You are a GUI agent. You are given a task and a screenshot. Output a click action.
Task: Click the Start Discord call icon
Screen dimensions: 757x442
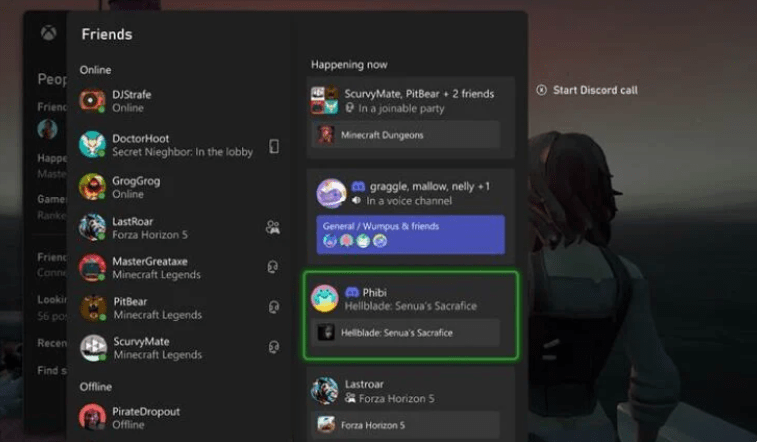pyautogui.click(x=542, y=90)
